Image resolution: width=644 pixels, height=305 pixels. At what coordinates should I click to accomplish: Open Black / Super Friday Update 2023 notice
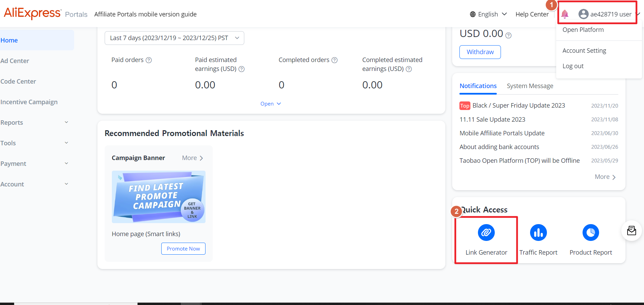(x=518, y=106)
